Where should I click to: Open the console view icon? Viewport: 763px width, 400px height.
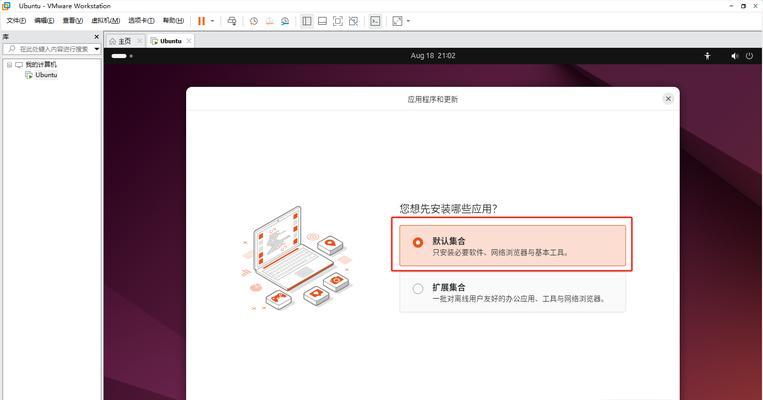coord(375,21)
